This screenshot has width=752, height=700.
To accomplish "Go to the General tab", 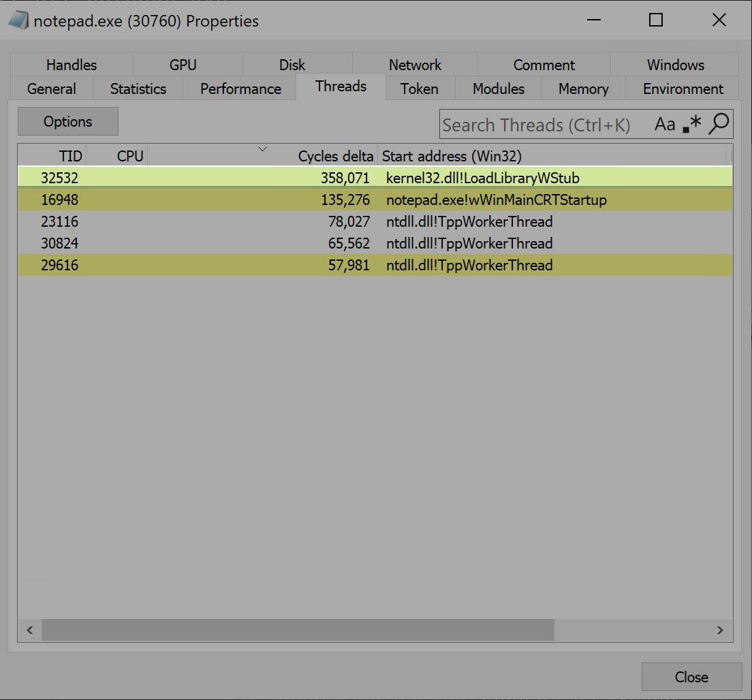I will 51,89.
